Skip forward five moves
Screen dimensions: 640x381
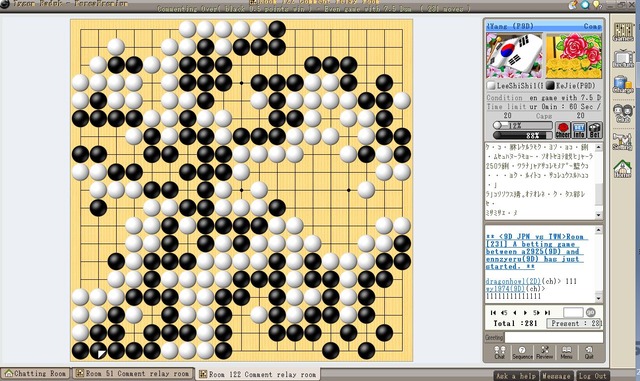pyautogui.click(x=536, y=312)
